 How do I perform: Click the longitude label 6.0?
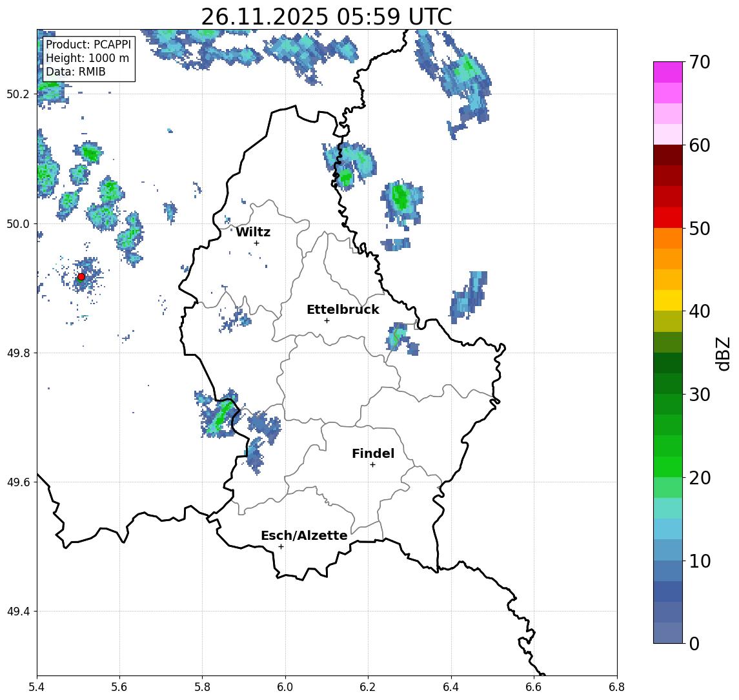coord(285,686)
